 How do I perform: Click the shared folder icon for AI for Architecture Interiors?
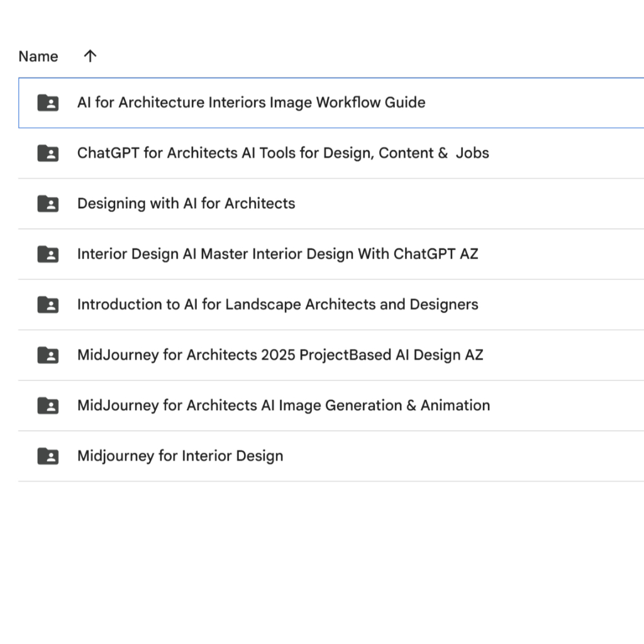pyautogui.click(x=48, y=103)
